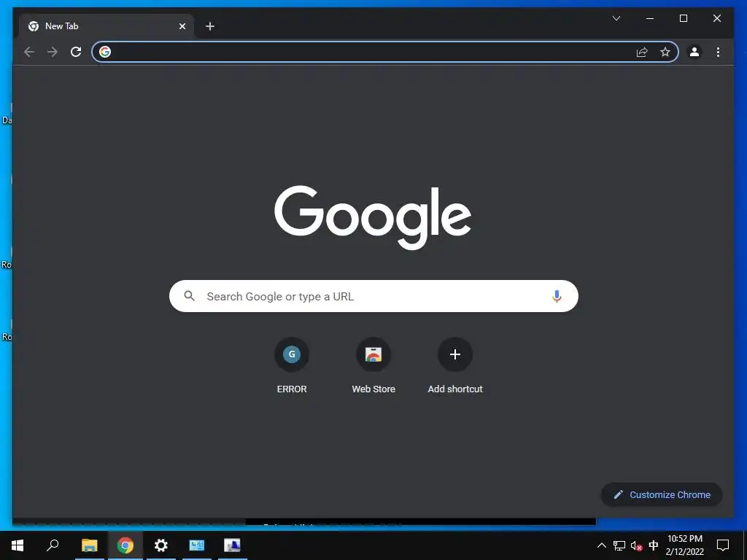Click the Chrome taskbar icon
747x560 pixels.
click(x=125, y=545)
